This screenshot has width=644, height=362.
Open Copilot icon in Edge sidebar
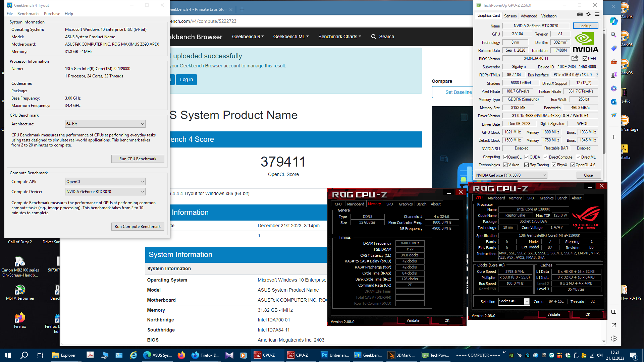[614, 21]
